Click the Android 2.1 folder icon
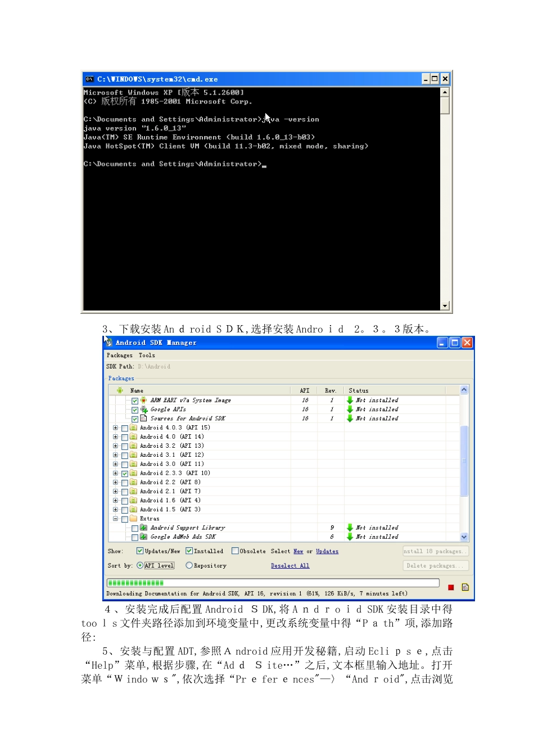Screen dimensions: 534x756 (133, 491)
